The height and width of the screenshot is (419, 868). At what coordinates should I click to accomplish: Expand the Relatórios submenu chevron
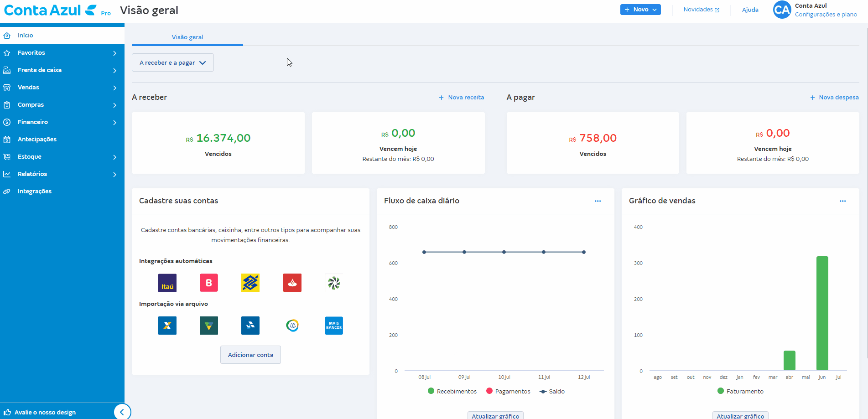[x=114, y=175]
